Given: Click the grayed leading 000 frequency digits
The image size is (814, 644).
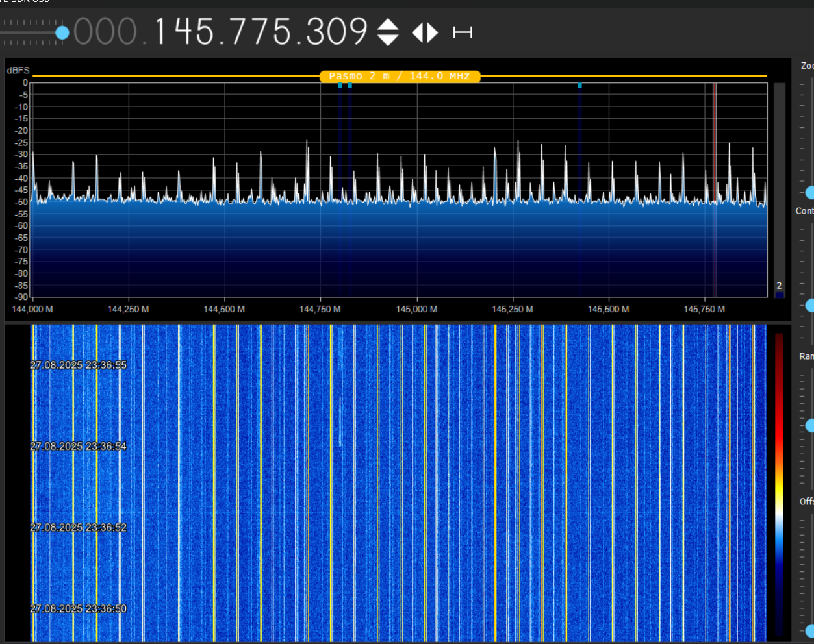Looking at the screenshot, I should tap(105, 32).
